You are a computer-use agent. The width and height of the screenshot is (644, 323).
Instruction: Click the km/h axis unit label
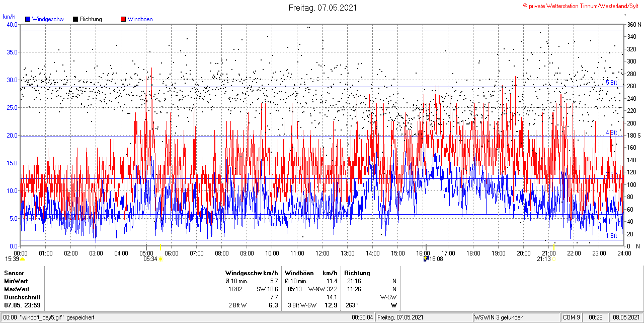(9, 17)
